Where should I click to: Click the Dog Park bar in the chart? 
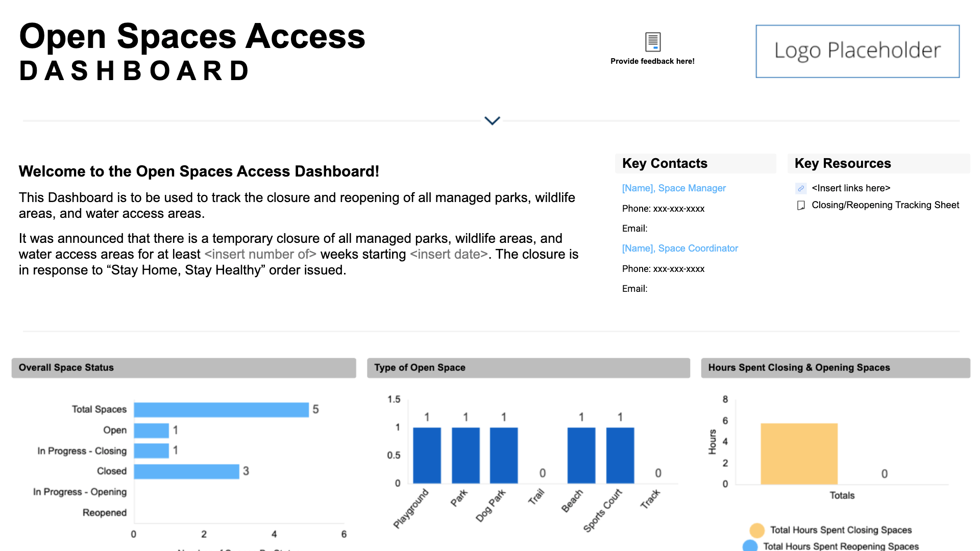point(504,456)
